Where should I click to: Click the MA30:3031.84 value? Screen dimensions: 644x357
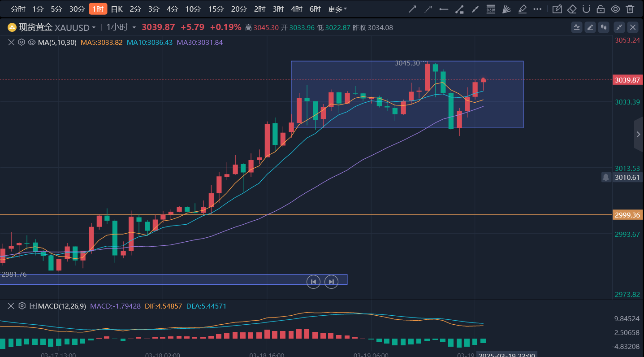coord(200,43)
